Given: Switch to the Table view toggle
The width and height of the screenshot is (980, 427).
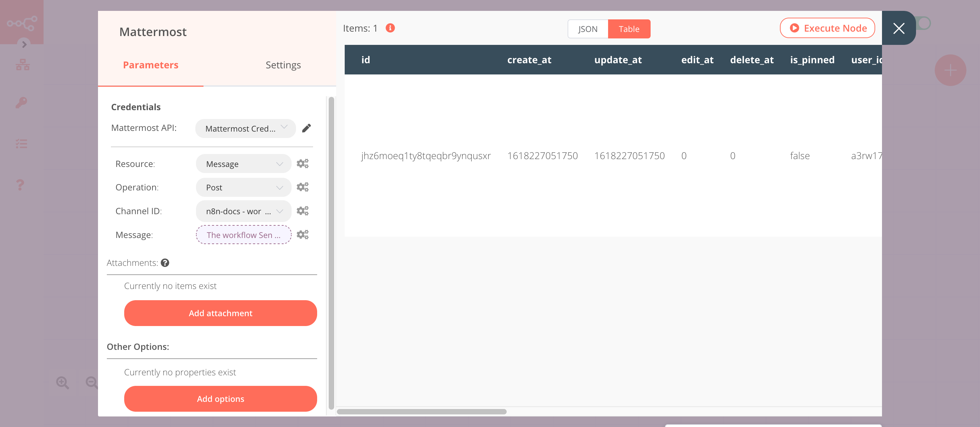Looking at the screenshot, I should click(x=628, y=29).
